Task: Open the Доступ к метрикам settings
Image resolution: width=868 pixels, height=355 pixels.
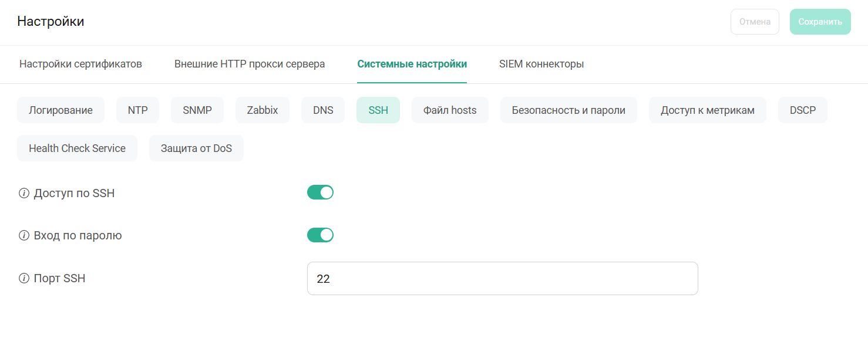Action: pyautogui.click(x=708, y=110)
